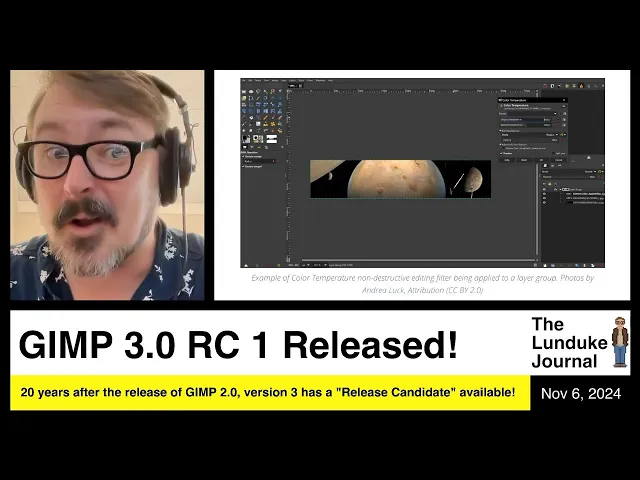This screenshot has height=480, width=640.
Task: Pick intended temperature color with eyedropper button
Action: [x=564, y=125]
